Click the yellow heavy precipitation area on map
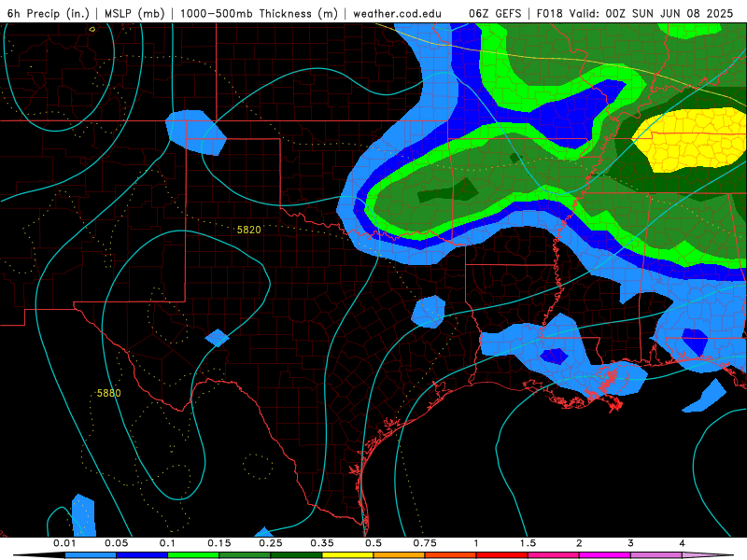The height and width of the screenshot is (560, 747). 691,141
